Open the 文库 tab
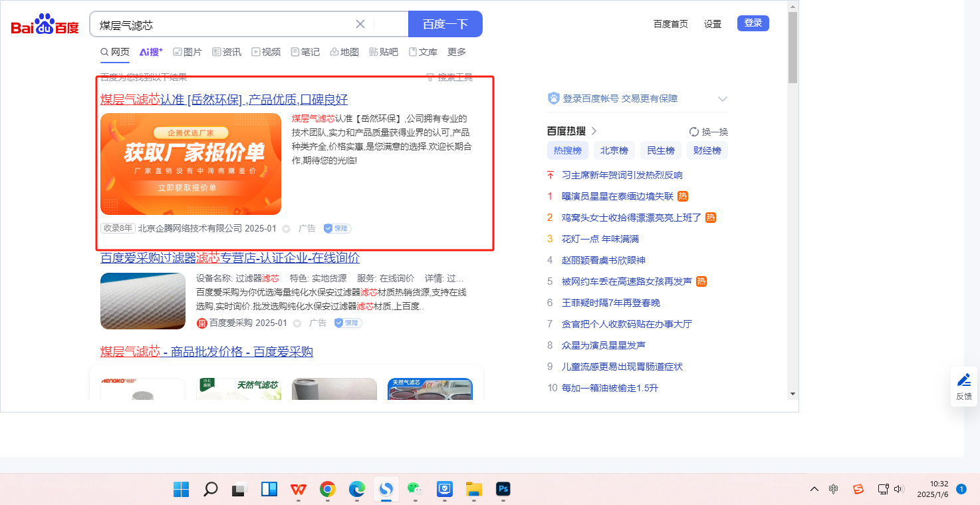Viewport: 980px width, 505px height. (x=423, y=52)
